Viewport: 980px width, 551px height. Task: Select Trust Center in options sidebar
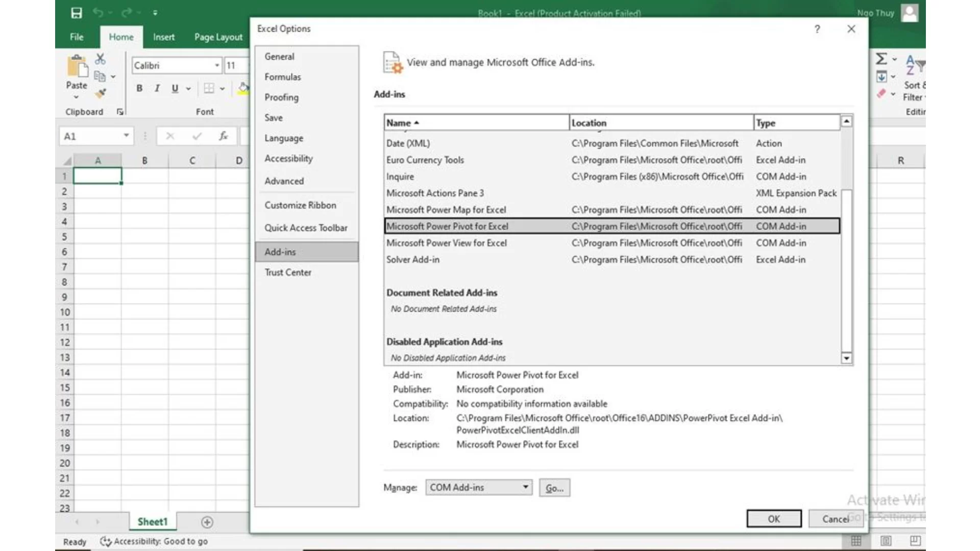(x=288, y=272)
